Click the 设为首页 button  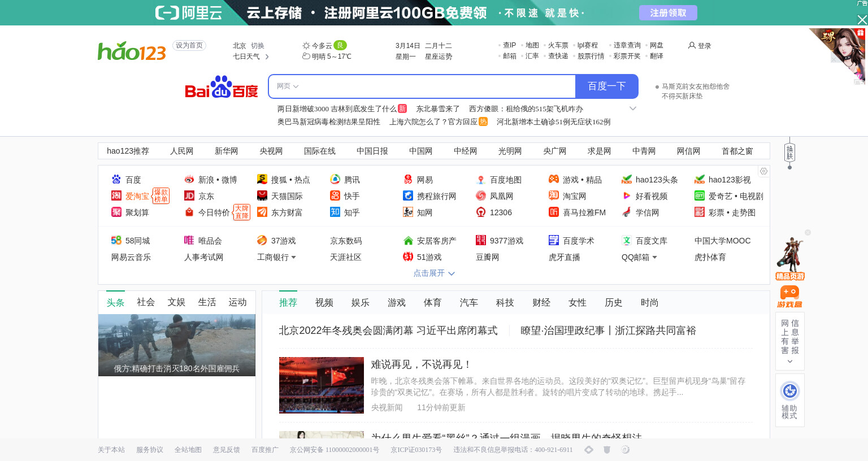(x=189, y=46)
